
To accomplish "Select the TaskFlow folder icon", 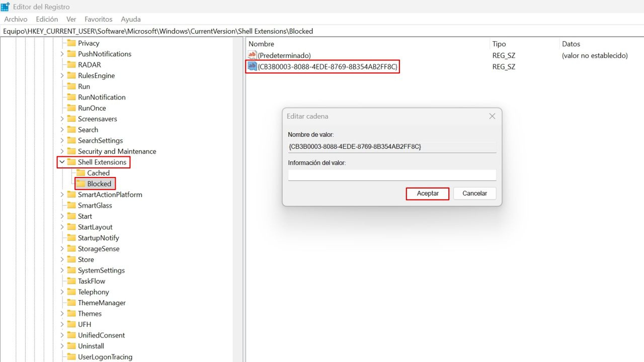I will 71,281.
